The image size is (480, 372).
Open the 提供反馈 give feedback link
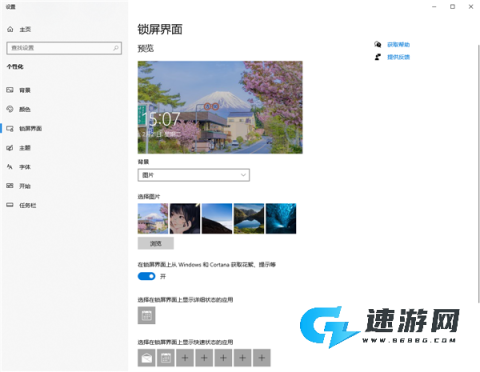[x=398, y=57]
